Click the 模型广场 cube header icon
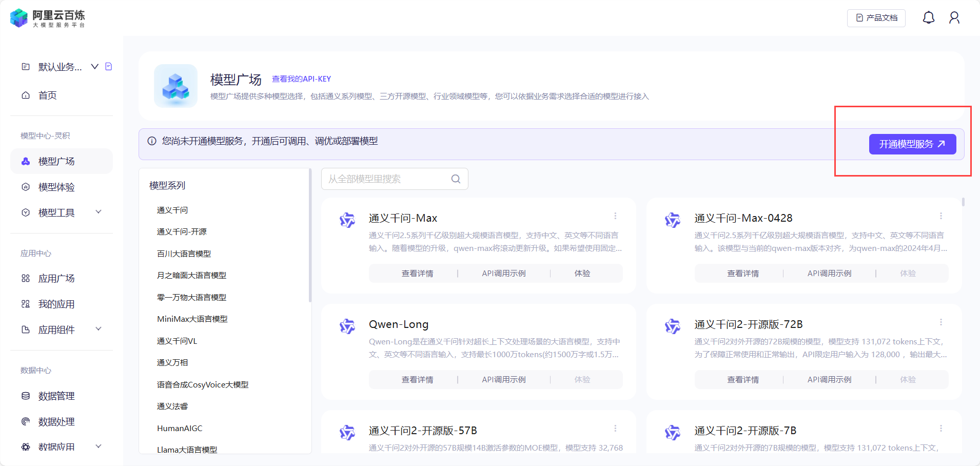Image resolution: width=980 pixels, height=466 pixels. coord(175,86)
